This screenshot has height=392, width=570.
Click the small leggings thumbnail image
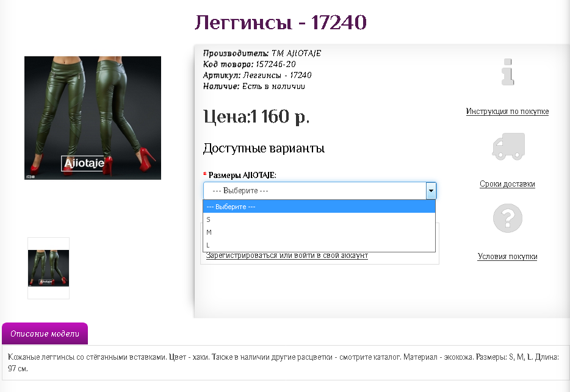[48, 267]
